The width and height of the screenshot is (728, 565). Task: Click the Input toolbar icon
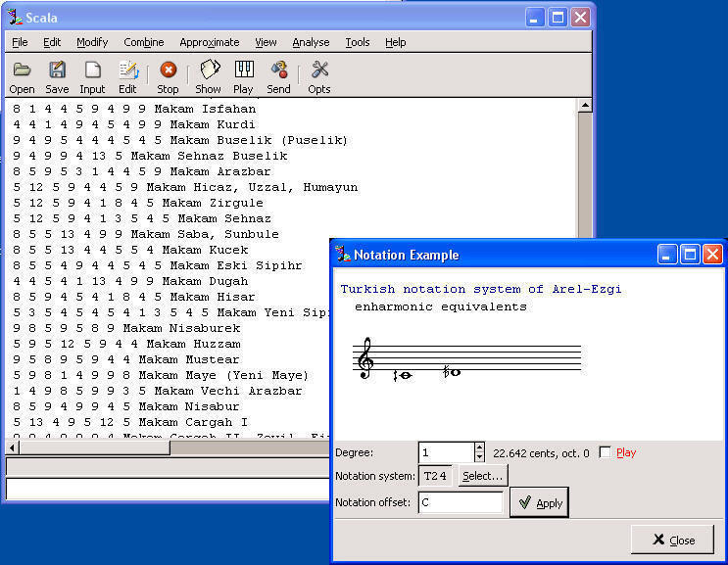coord(92,76)
